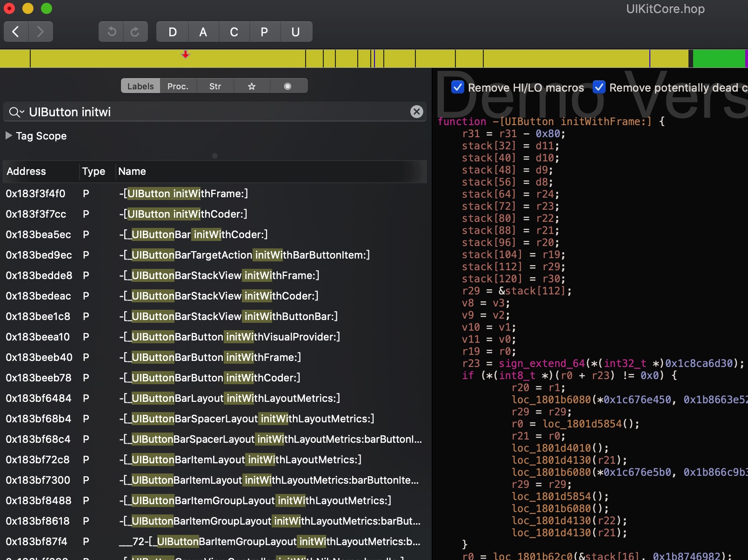Mark selection as ASCII with A button
The height and width of the screenshot is (560, 748).
point(203,32)
